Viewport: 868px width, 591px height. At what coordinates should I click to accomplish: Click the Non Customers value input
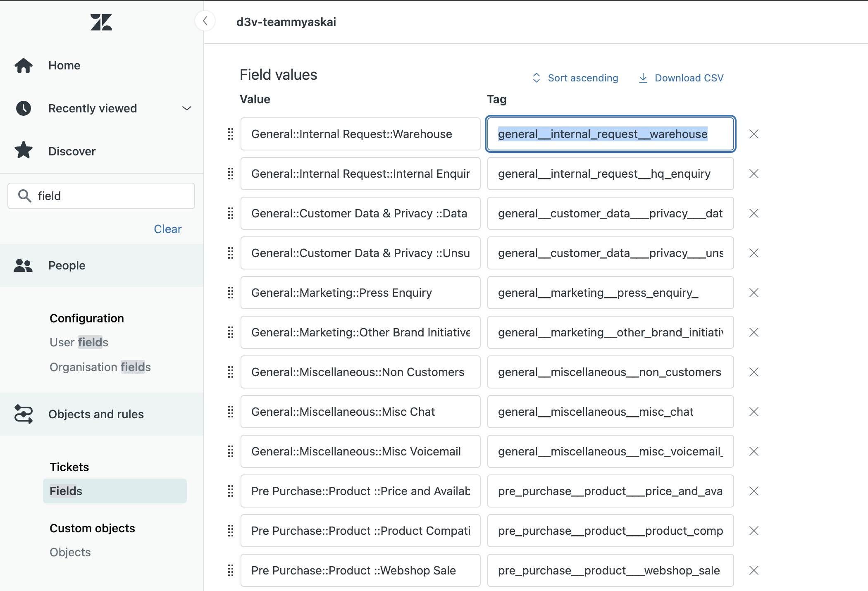[360, 372]
